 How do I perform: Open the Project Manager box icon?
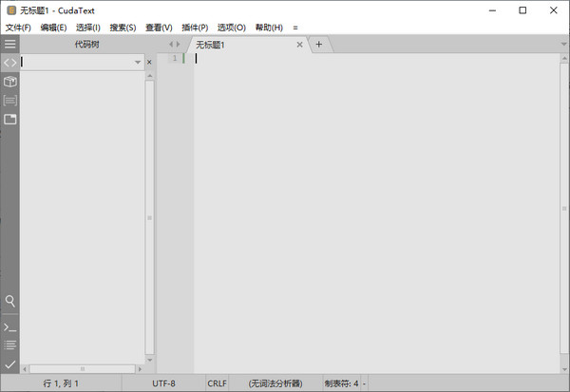pos(10,82)
